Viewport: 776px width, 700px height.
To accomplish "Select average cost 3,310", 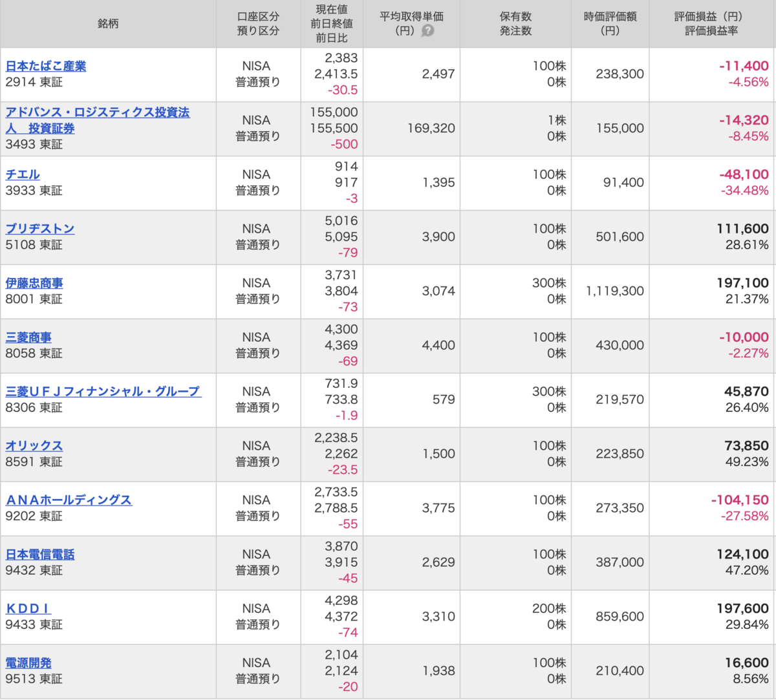I will (x=438, y=617).
